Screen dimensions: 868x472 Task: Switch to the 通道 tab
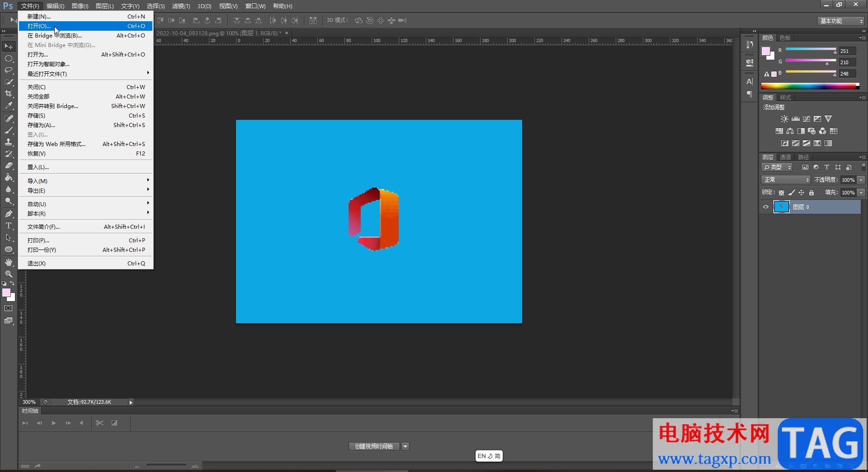click(x=786, y=157)
